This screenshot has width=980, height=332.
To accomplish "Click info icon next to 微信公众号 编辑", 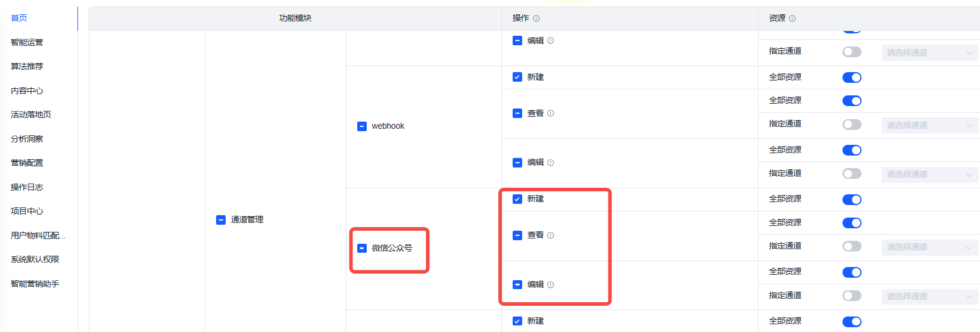I will pos(550,285).
